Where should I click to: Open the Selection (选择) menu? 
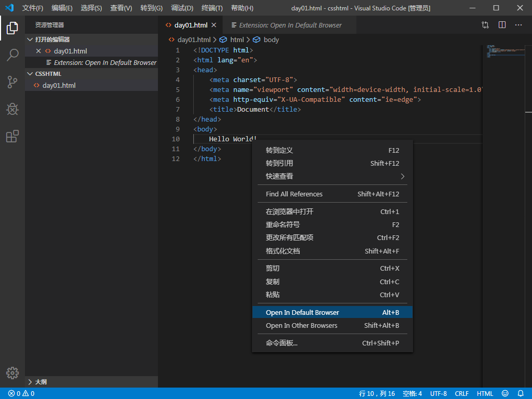pyautogui.click(x=91, y=8)
